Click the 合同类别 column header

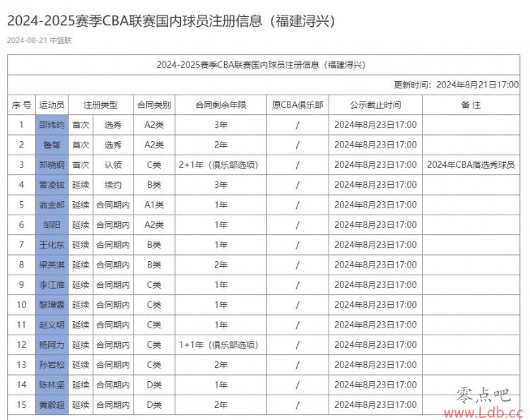tap(154, 105)
